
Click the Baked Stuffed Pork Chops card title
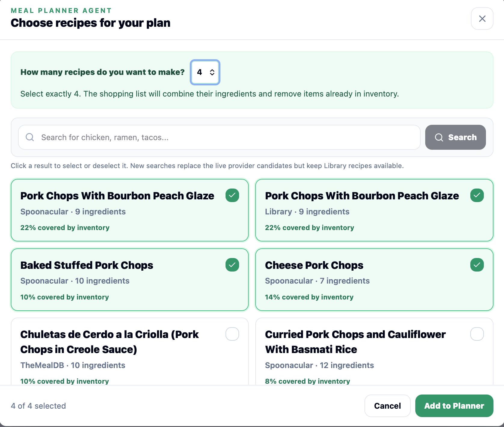(x=87, y=265)
